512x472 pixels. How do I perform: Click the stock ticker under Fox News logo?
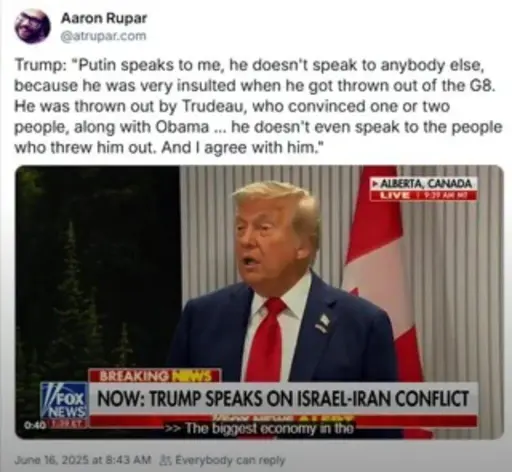(68, 423)
